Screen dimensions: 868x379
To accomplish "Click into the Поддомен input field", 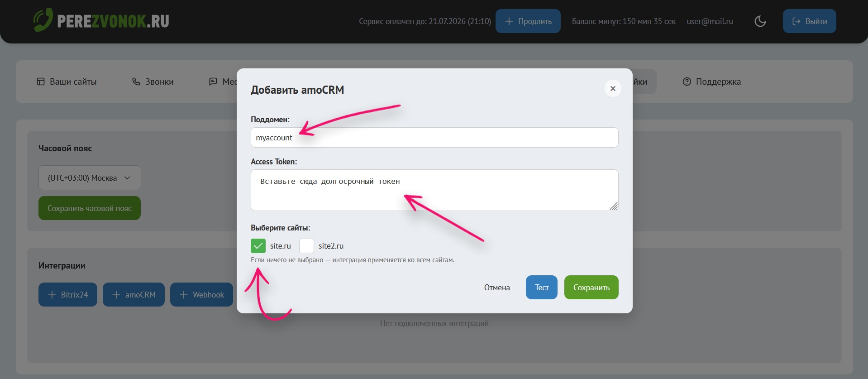I will tap(434, 138).
